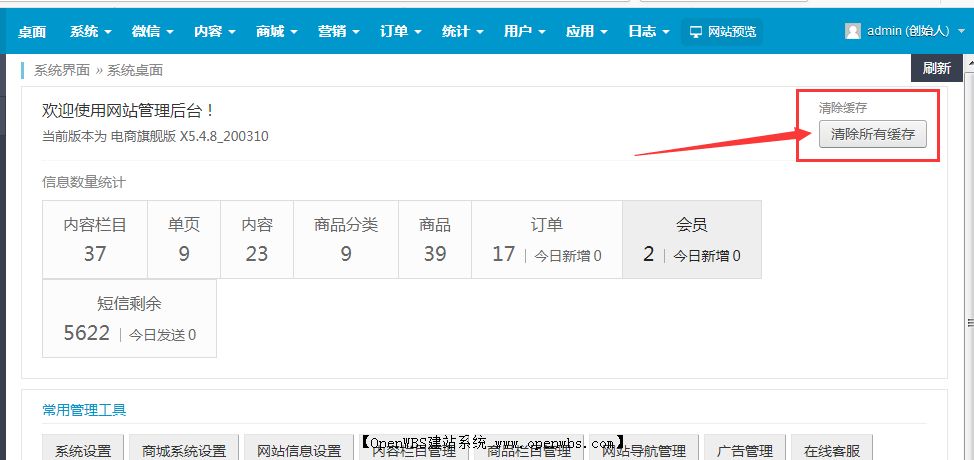The width and height of the screenshot is (974, 460).
Task: Open the 在线客服 tool button
Action: click(831, 450)
